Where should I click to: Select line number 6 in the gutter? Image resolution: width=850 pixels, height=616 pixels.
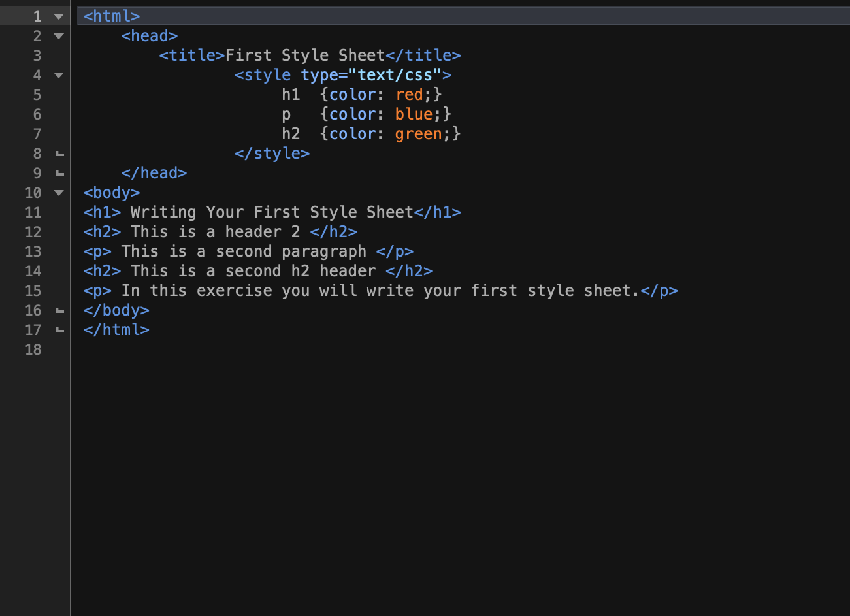(x=37, y=114)
